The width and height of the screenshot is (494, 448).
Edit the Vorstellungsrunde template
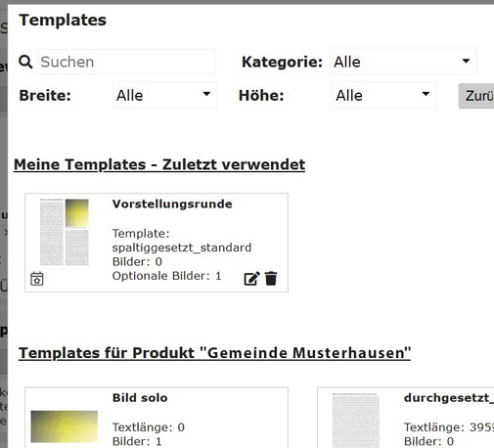[251, 279]
